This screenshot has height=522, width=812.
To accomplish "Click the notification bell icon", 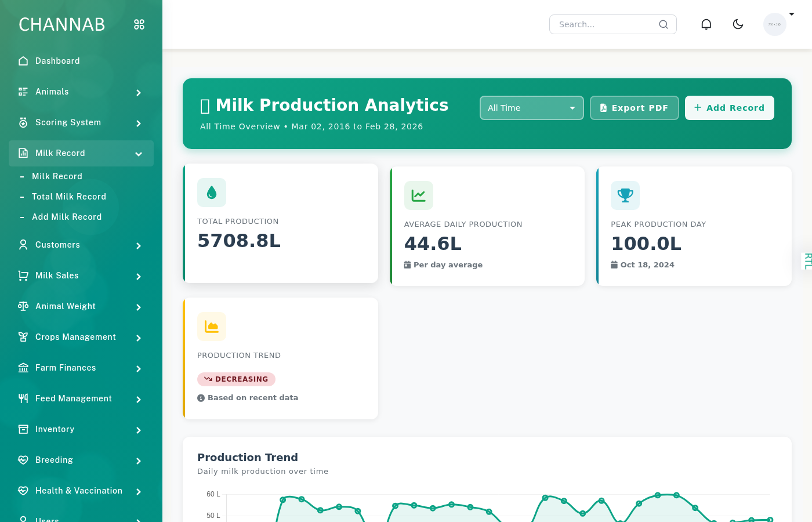I will [706, 24].
